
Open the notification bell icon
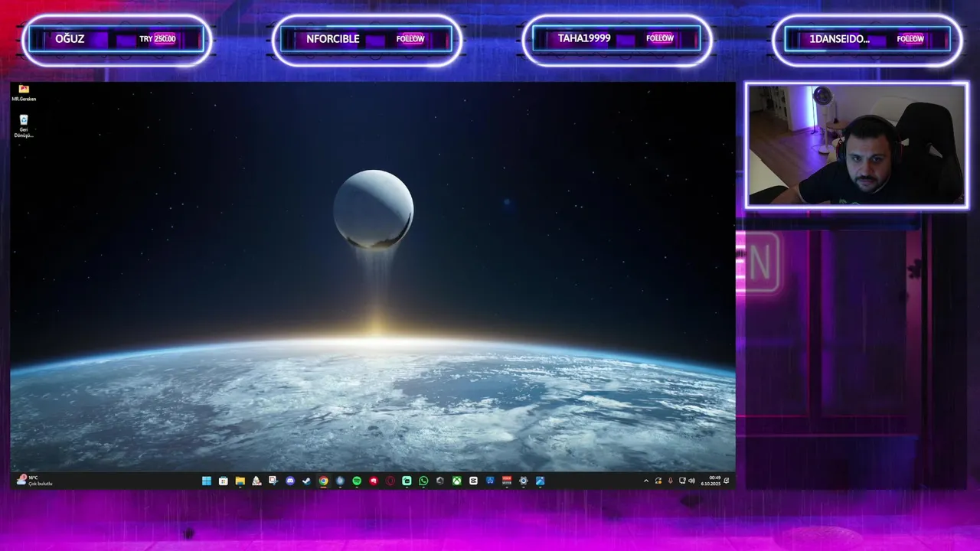click(726, 481)
